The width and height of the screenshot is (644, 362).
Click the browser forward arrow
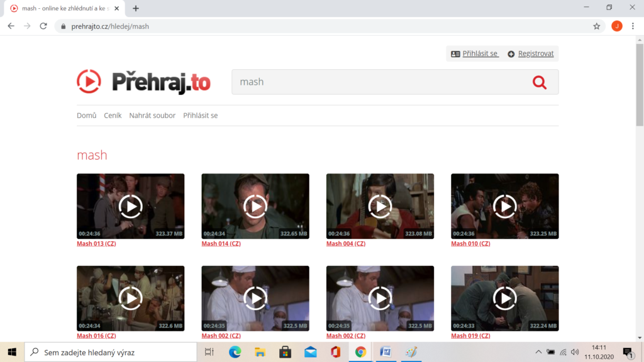(27, 26)
